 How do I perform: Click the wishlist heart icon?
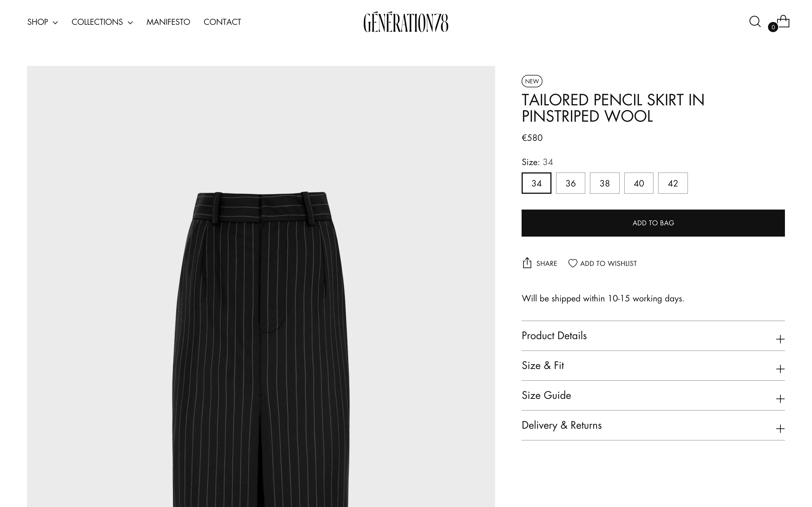tap(573, 263)
